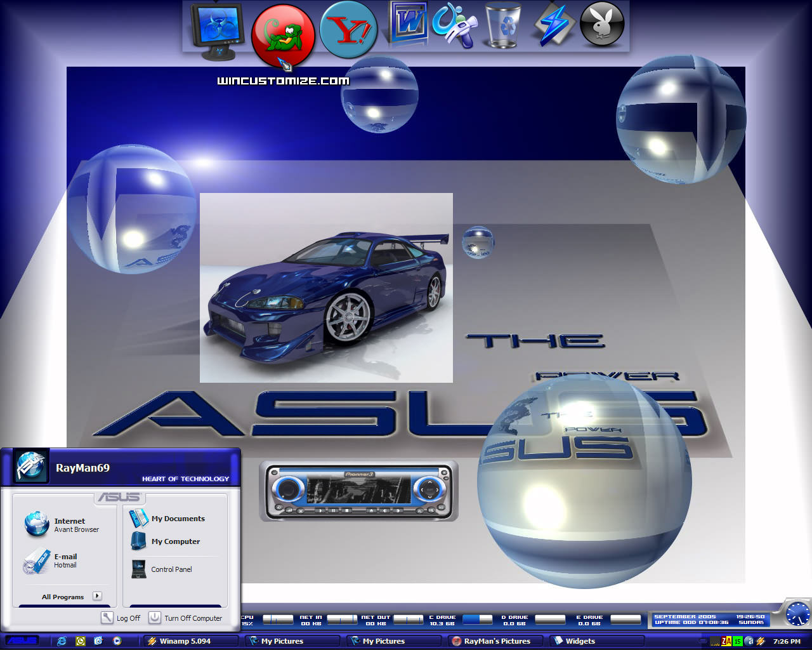Screen dimensions: 812x650
Task: Open Control Panel from Start menu
Action: point(161,569)
